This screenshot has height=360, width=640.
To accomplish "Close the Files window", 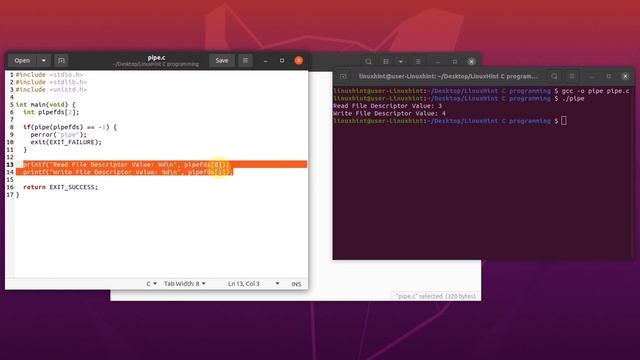I will coord(471,62).
